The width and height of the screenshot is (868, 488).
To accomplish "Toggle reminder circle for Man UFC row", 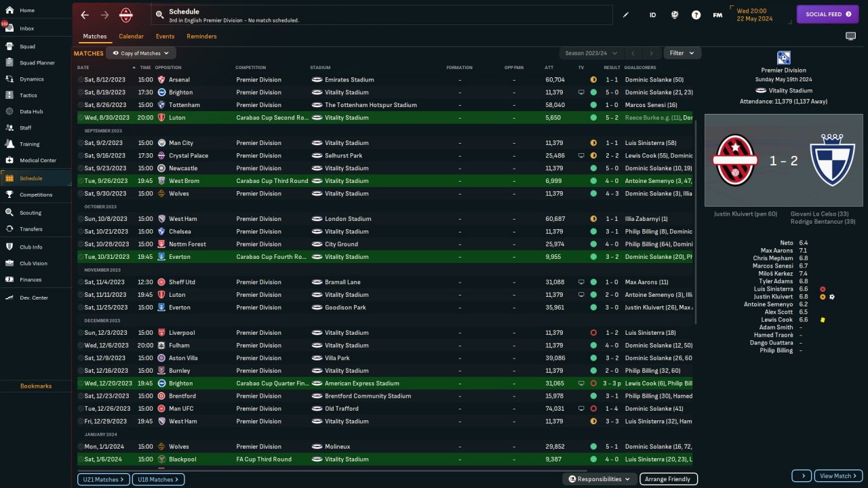I will (x=81, y=409).
